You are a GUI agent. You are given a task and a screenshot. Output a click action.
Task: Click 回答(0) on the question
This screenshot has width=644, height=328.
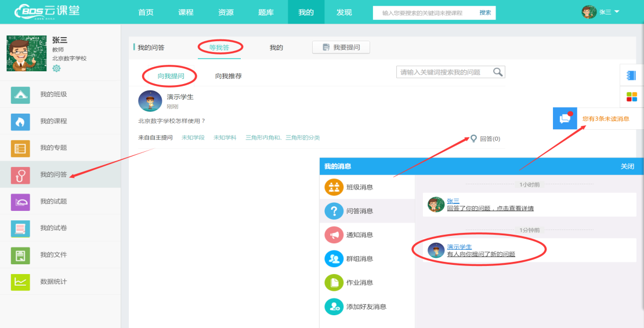(490, 139)
